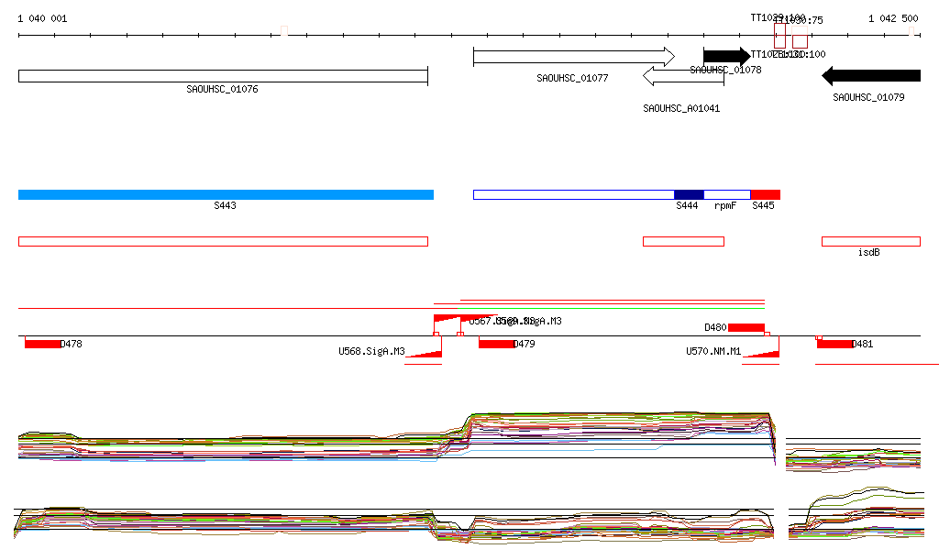Select the dark blue S444 segment
Viewport: 939px width, 560px height.
pyautogui.click(x=689, y=194)
